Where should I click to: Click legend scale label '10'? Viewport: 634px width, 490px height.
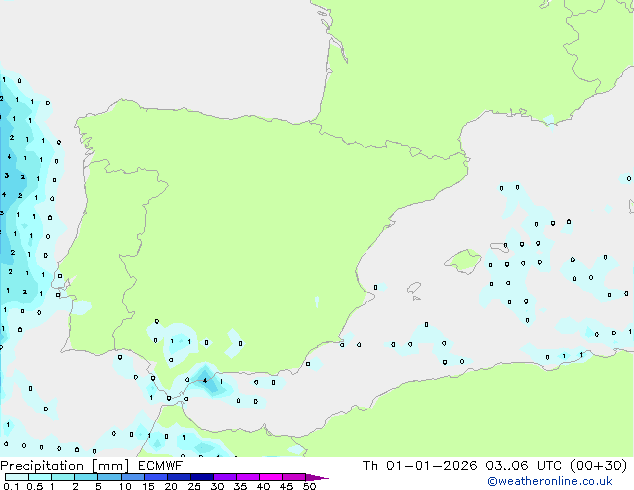pyautogui.click(x=125, y=486)
